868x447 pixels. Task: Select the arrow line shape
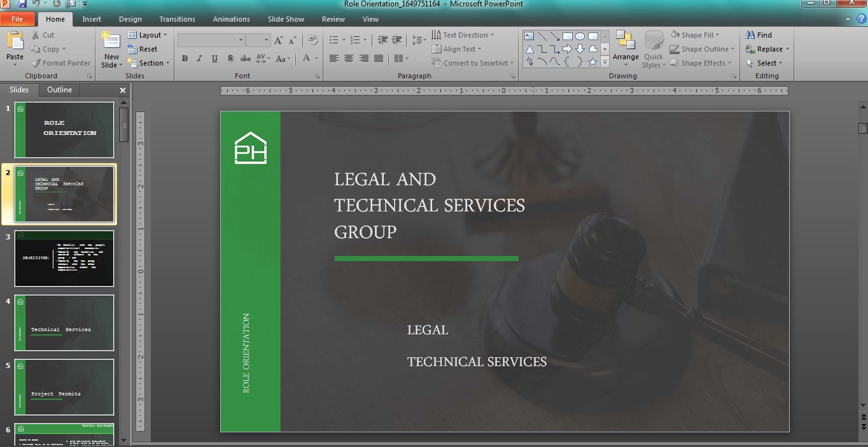tap(554, 36)
